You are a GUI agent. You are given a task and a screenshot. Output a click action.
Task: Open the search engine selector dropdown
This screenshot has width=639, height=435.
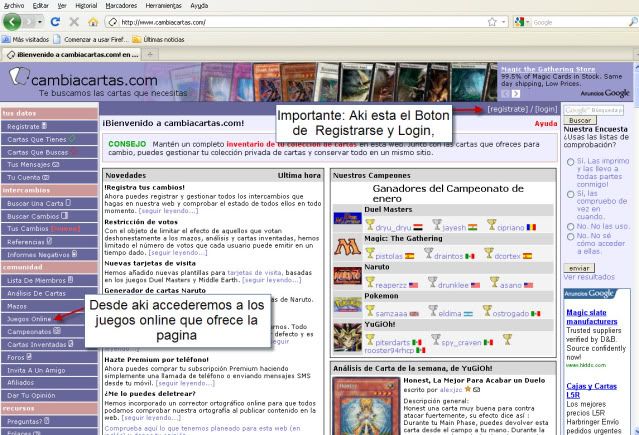(x=522, y=22)
